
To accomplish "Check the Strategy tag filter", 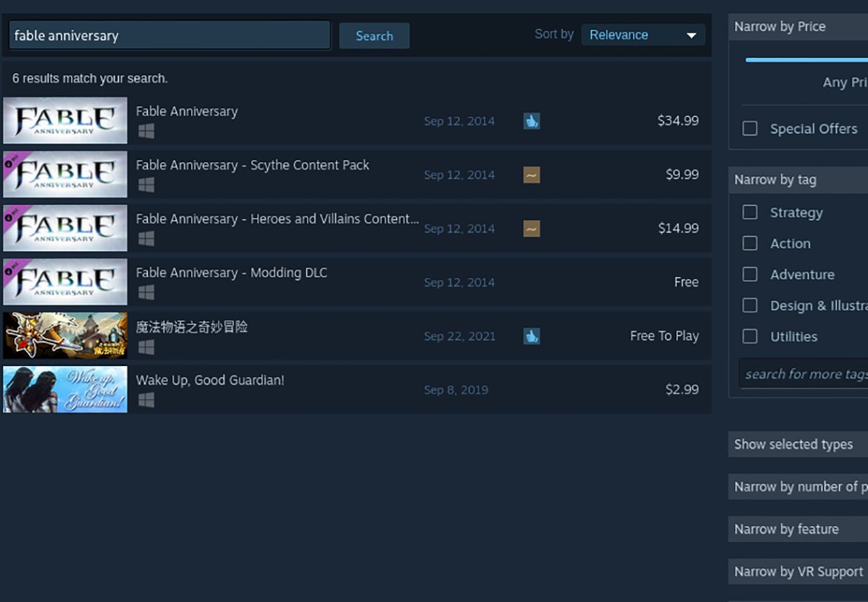I will 750,212.
